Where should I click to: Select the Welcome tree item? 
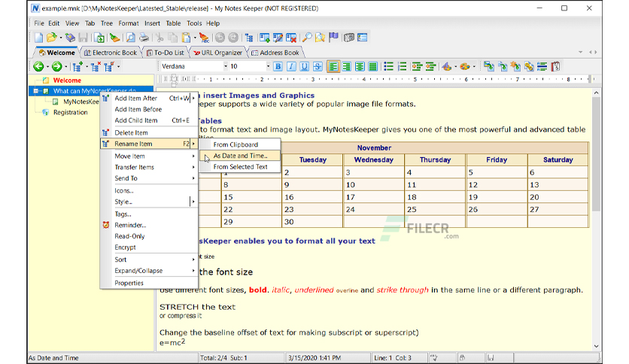tap(67, 80)
